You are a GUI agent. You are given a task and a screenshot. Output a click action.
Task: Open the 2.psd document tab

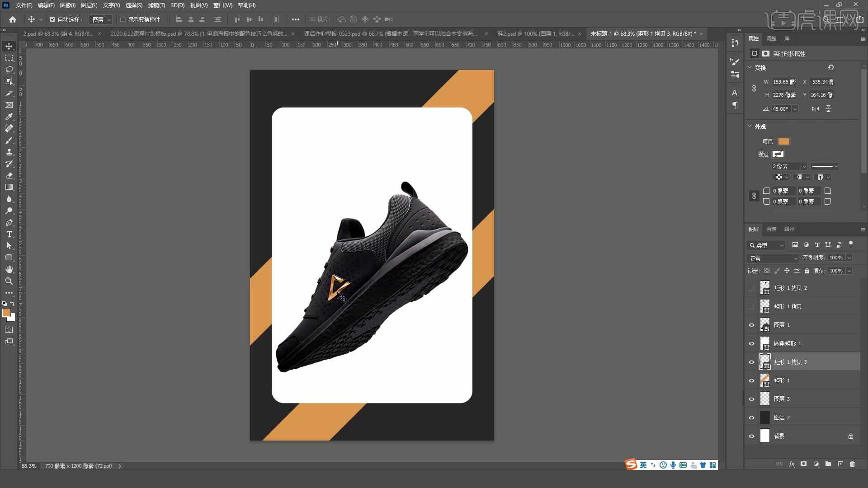click(x=58, y=34)
